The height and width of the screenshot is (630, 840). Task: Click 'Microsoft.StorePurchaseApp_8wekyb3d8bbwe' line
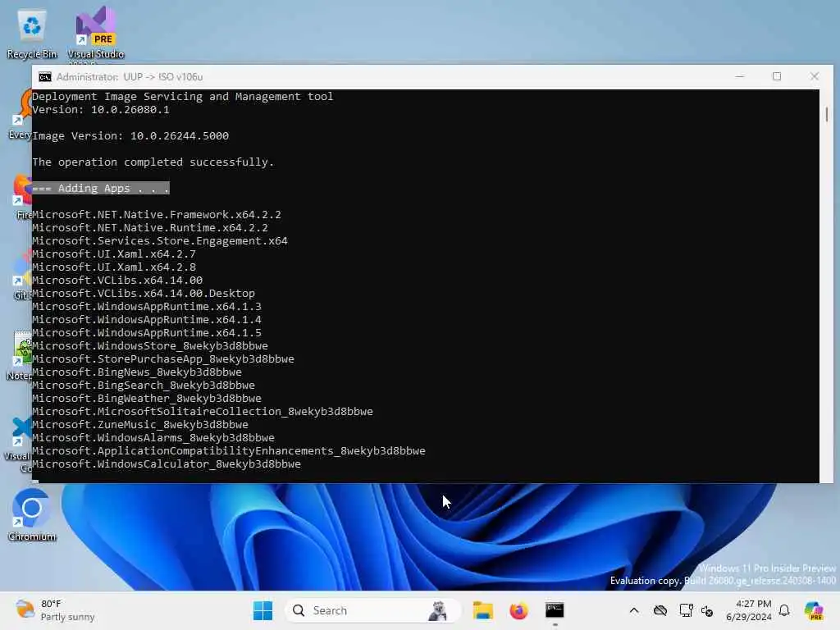pyautogui.click(x=163, y=359)
